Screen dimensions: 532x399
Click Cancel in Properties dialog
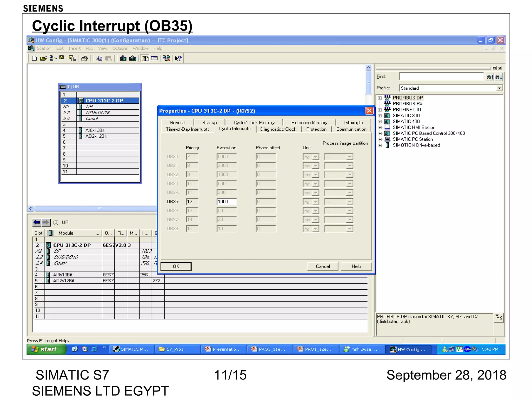pos(323,267)
